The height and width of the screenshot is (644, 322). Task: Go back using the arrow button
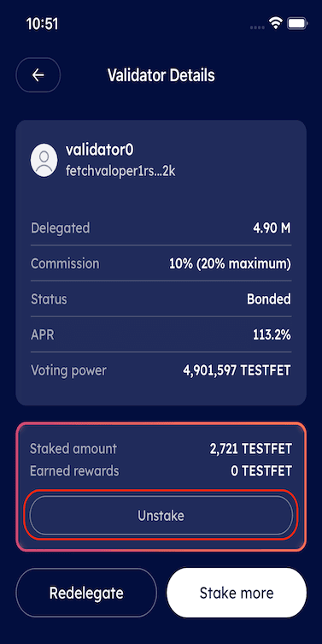tap(38, 75)
